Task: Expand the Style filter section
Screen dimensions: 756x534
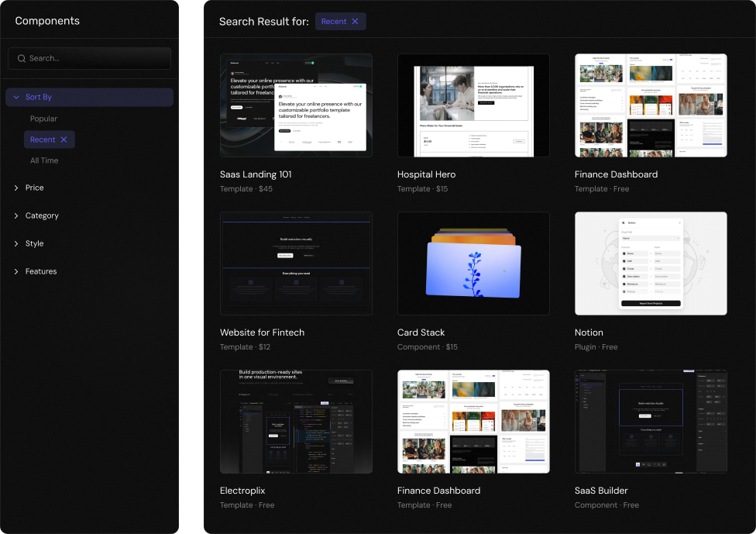Action: (x=29, y=243)
